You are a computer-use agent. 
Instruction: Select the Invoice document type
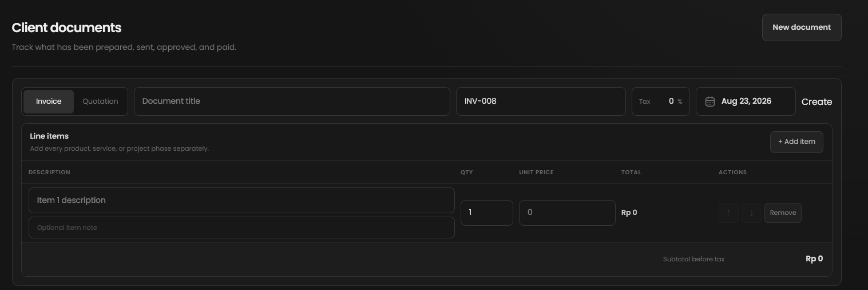click(49, 101)
